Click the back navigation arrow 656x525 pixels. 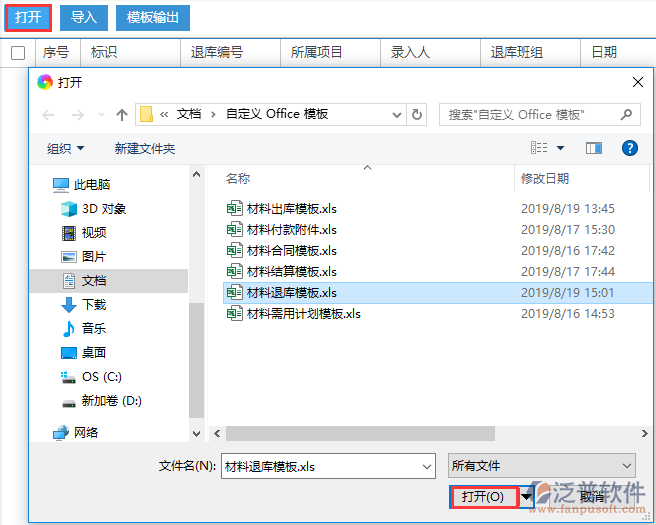[x=49, y=115]
